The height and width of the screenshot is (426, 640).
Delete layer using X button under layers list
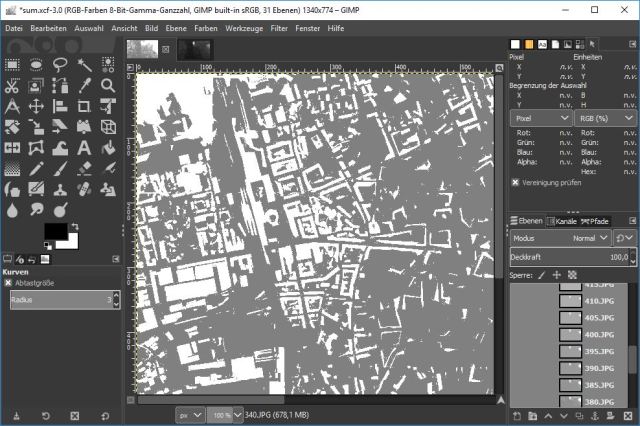tap(628, 416)
